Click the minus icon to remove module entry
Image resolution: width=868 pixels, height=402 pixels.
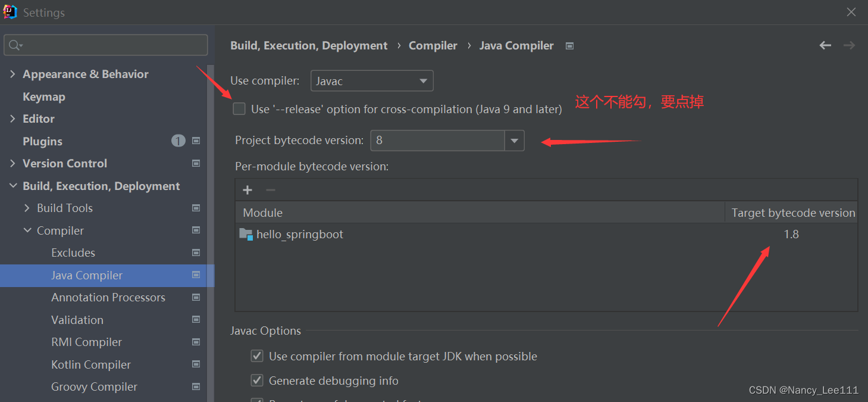tap(270, 189)
